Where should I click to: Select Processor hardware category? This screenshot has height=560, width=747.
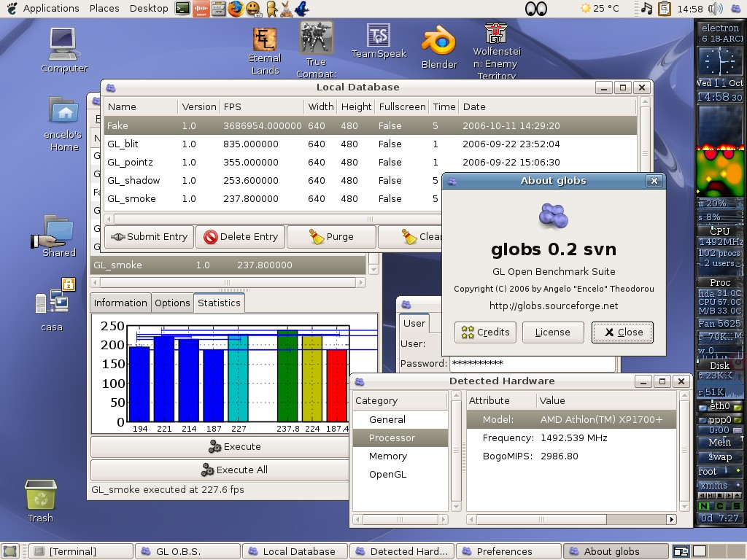coord(400,437)
